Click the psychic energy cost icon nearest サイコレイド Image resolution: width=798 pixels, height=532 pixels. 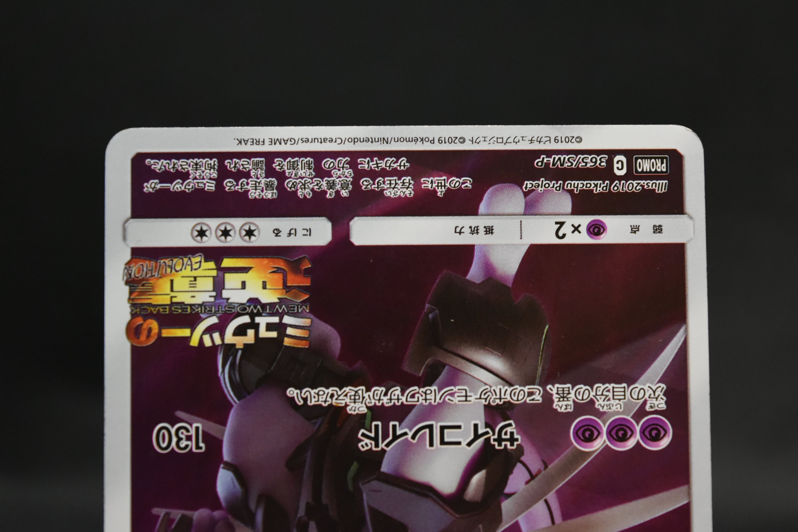[x=587, y=433]
